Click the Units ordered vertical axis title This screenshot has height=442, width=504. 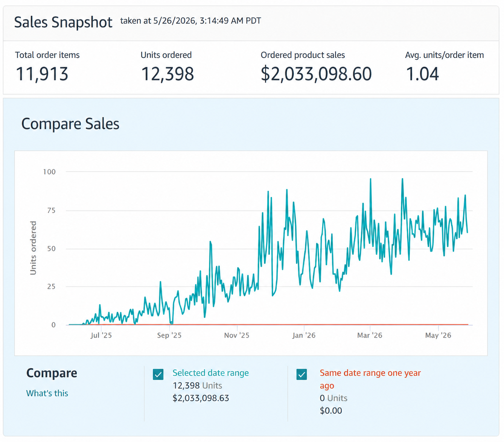(x=33, y=248)
